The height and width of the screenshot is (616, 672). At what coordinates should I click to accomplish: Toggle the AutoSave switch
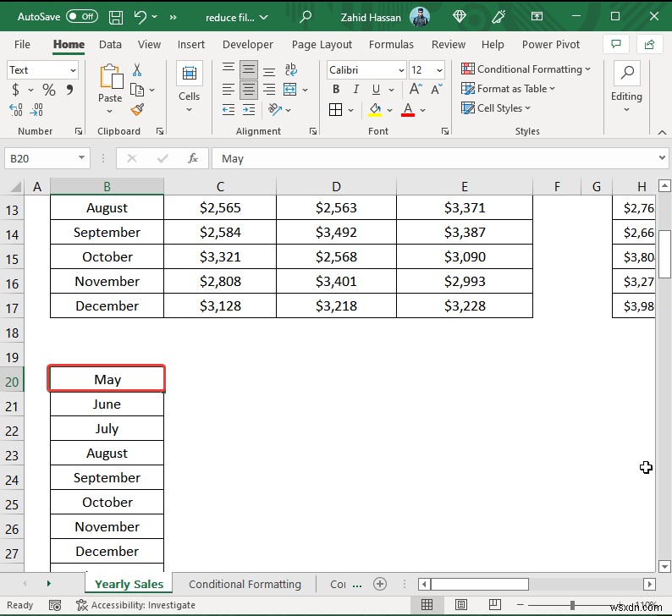coord(81,16)
